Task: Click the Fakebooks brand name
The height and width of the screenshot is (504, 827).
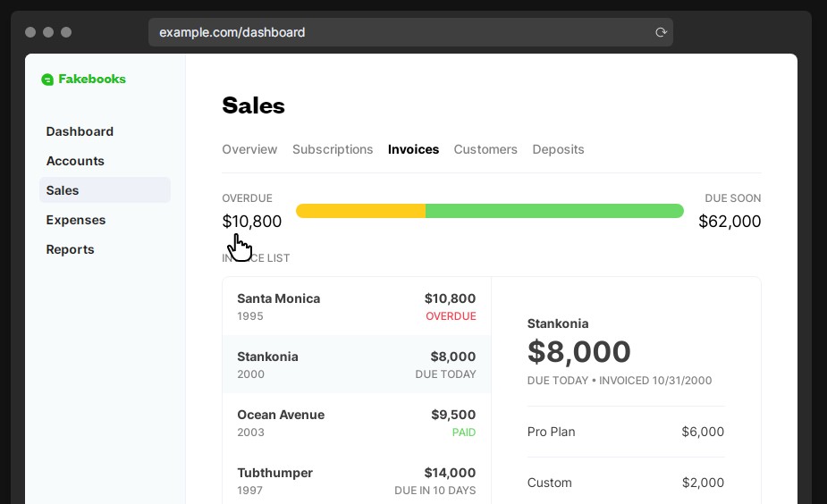Action: [92, 79]
